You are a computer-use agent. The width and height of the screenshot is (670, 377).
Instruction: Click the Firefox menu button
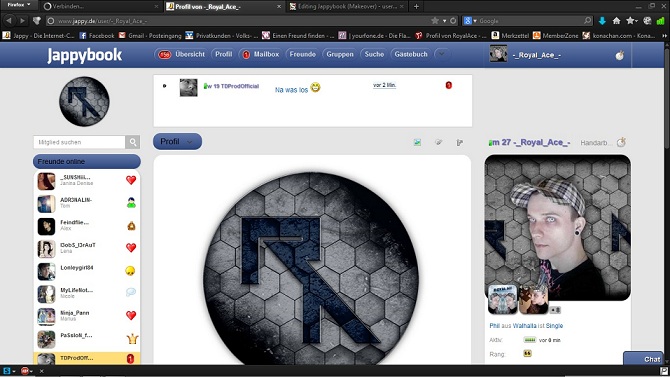point(19,5)
